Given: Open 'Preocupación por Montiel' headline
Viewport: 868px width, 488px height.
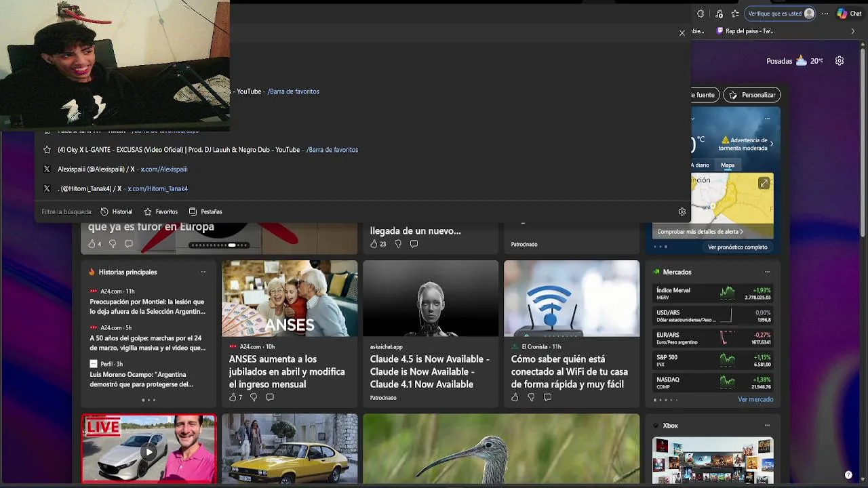Looking at the screenshot, I should click(147, 306).
